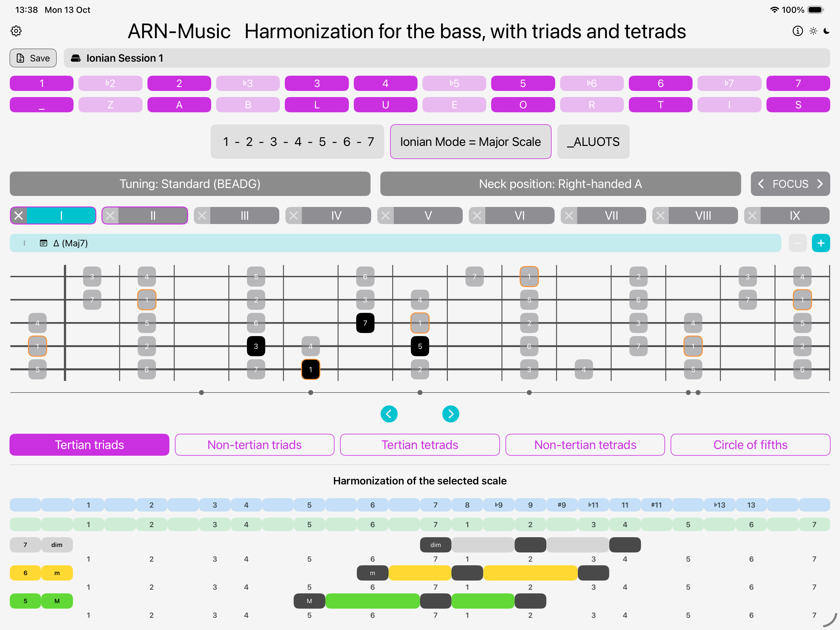Click the teal previous arrow below fretboard
The width and height of the screenshot is (840, 630).
pyautogui.click(x=389, y=414)
